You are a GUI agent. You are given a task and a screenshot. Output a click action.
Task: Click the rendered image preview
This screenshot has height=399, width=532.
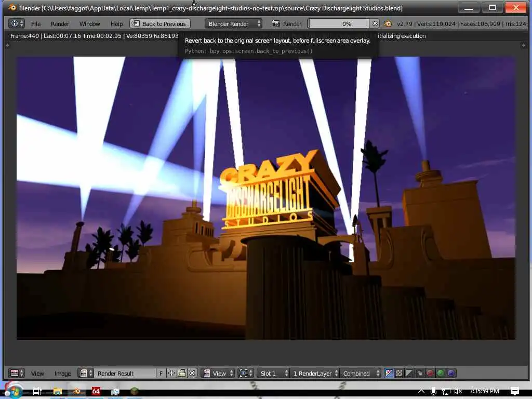tap(266, 198)
